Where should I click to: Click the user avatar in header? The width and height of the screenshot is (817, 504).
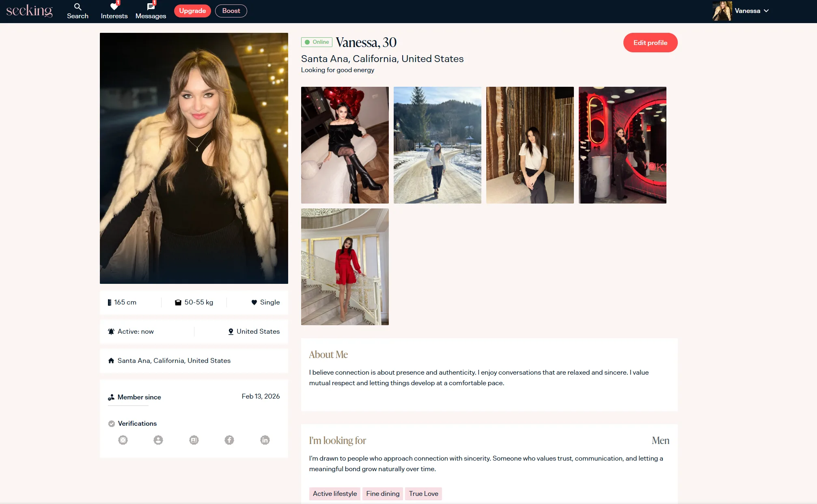[x=722, y=11]
